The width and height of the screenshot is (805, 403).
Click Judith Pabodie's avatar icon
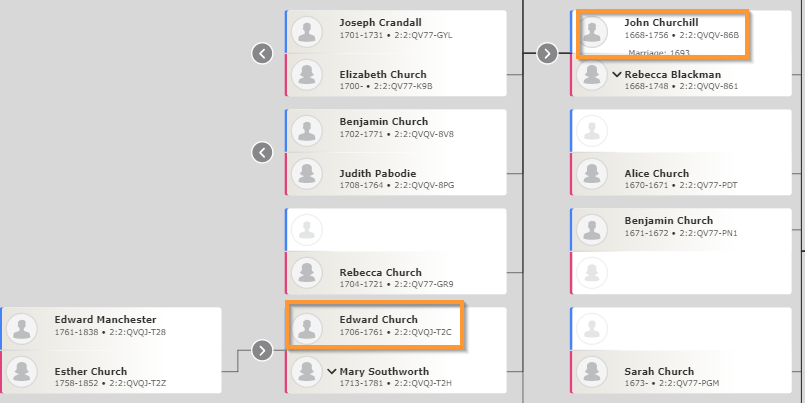pos(306,174)
